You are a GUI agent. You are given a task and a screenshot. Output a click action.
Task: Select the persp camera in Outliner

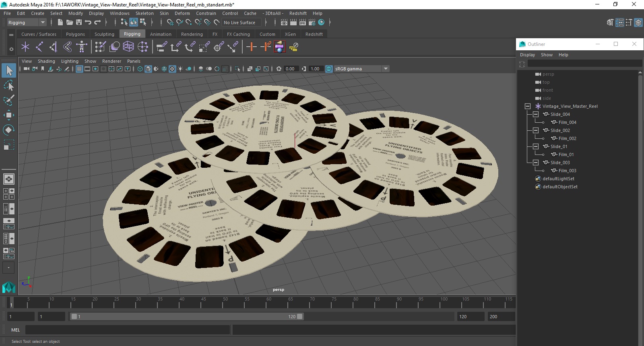click(x=548, y=74)
